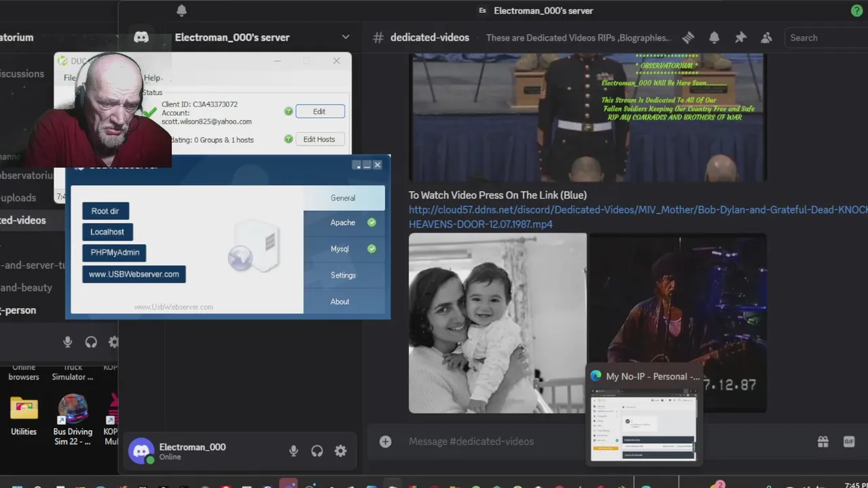The image size is (868, 488).
Task: Click Edit button in the DUC window
Action: coord(319,111)
